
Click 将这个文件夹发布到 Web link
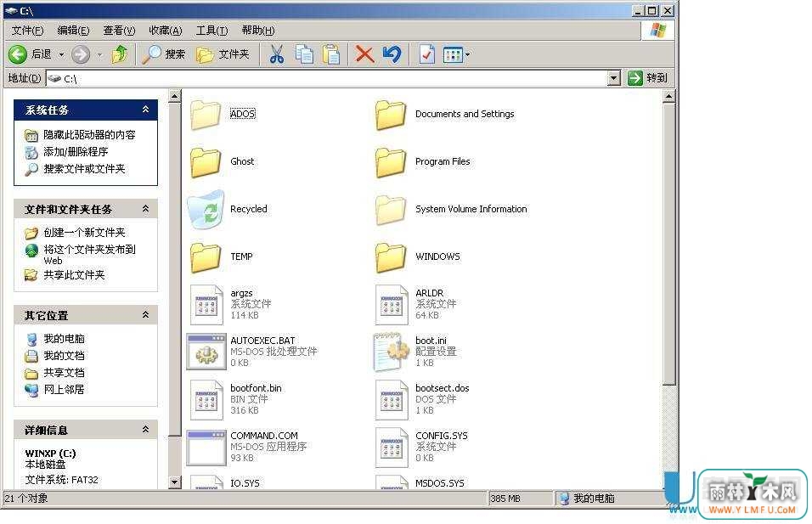click(x=89, y=254)
